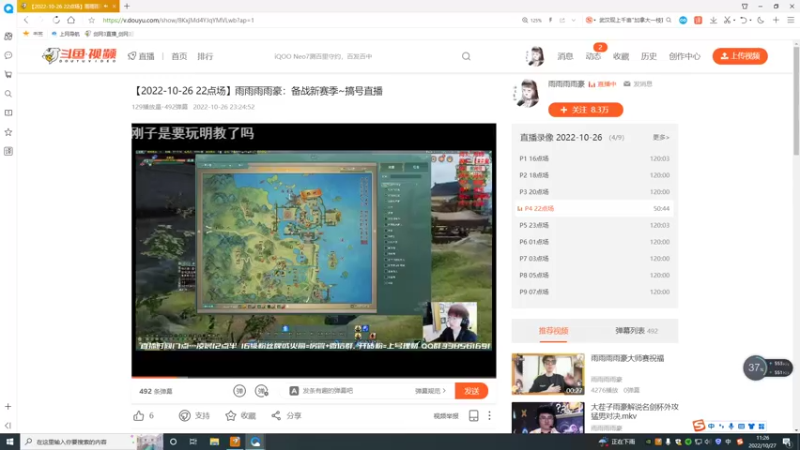Image resolution: width=800 pixels, height=450 pixels.
Task: Click the URL address bar
Action: click(x=306, y=20)
